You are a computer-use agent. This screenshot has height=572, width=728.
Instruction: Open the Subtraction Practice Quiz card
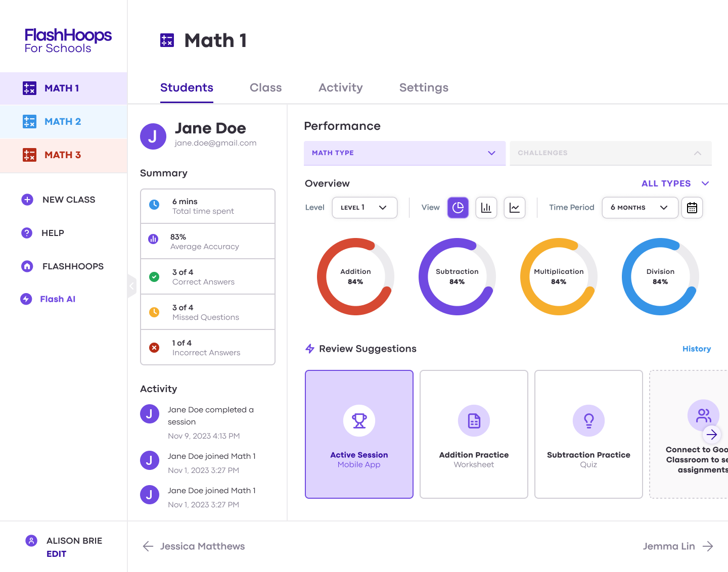[588, 434]
